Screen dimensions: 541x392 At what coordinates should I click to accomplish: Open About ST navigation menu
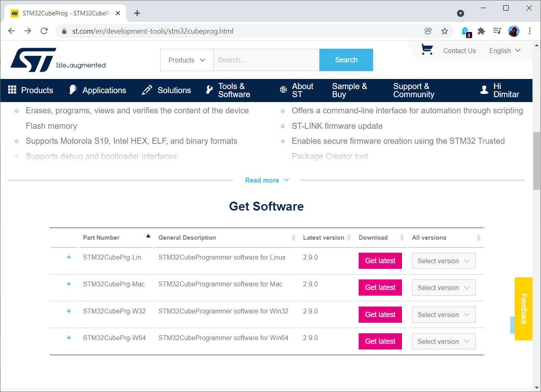pos(297,90)
